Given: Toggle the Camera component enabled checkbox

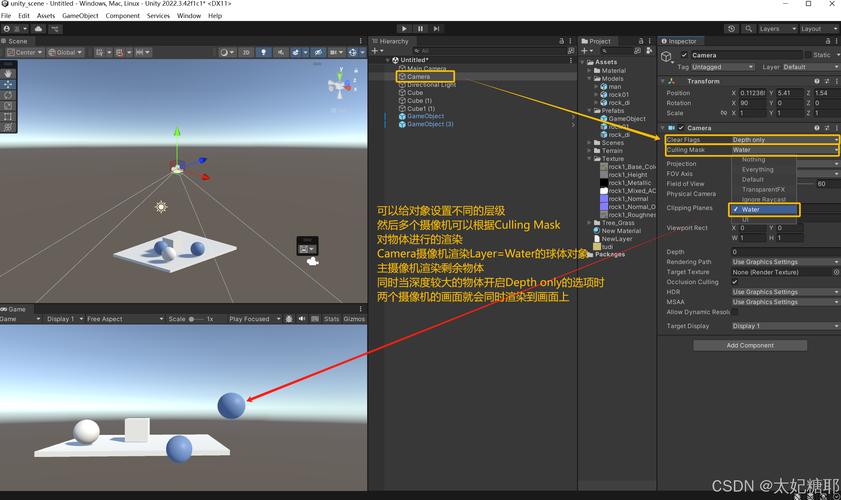Looking at the screenshot, I should pos(681,128).
